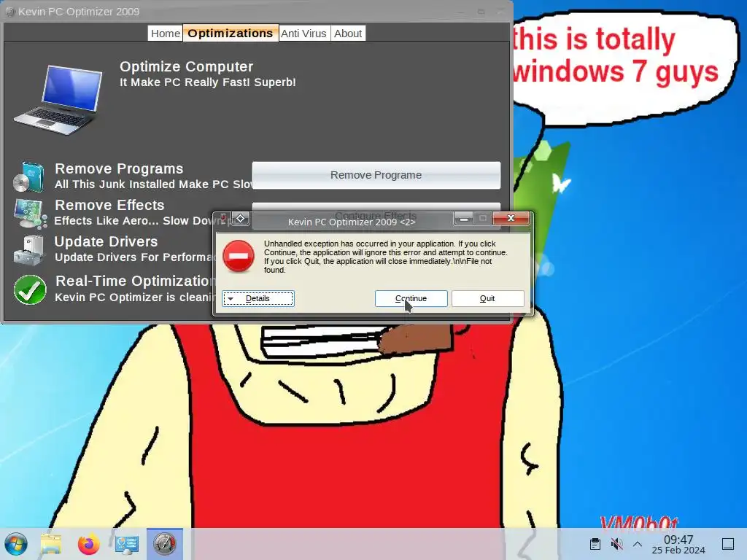Click the muted volume tray icon
747x560 pixels.
tap(616, 544)
